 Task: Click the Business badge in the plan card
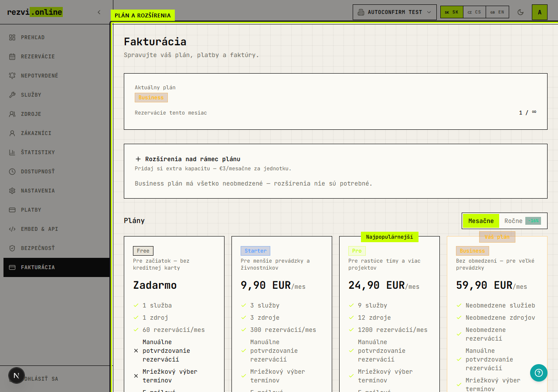coord(473,251)
